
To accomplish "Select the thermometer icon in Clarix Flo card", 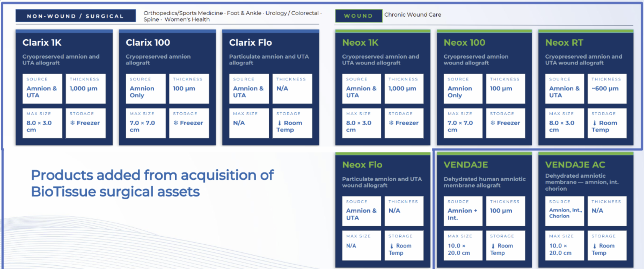I will (x=279, y=123).
